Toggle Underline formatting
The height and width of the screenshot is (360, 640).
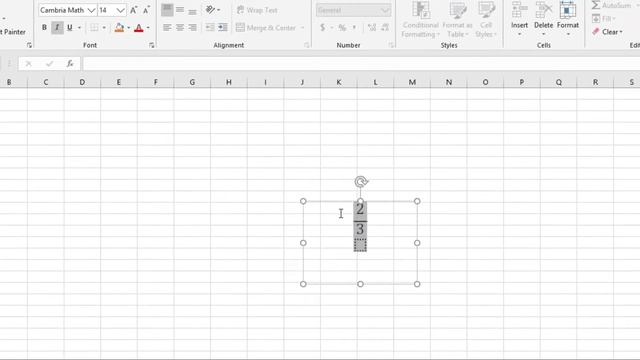pos(70,28)
